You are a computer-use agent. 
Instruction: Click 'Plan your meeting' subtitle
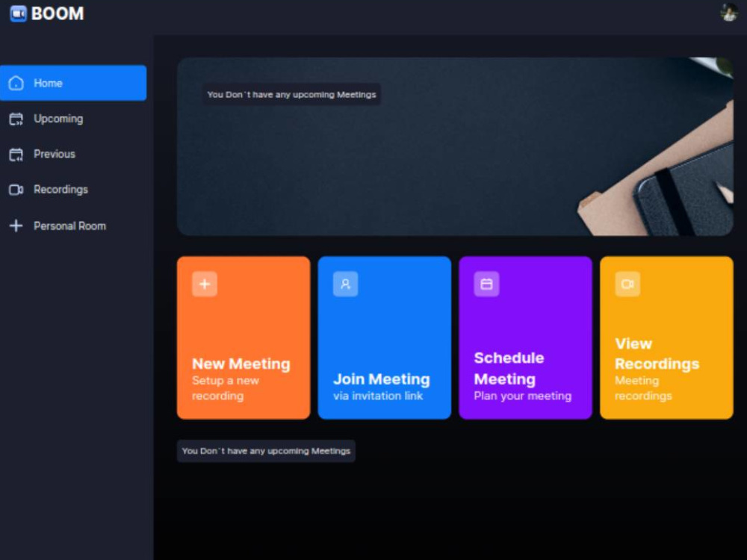click(x=523, y=396)
